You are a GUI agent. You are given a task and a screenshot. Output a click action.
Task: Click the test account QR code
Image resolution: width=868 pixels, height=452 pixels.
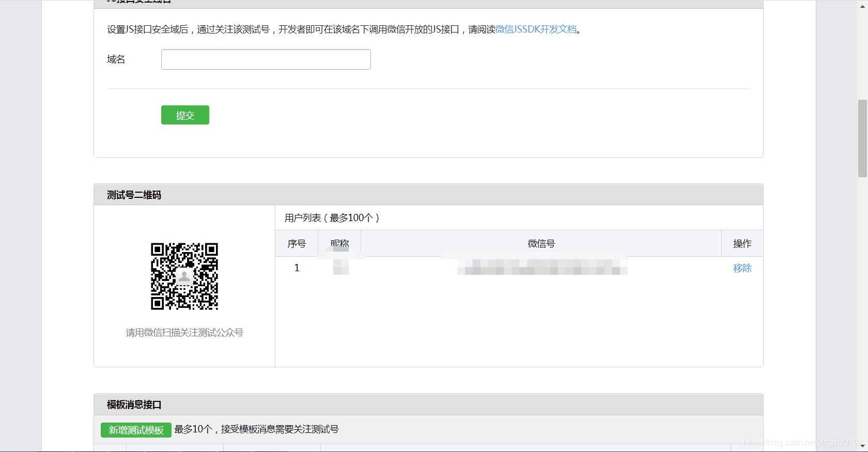[x=184, y=276]
